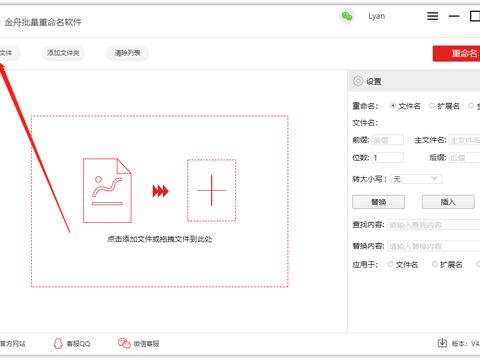480x360 pixels.
Task: Click the image file document icon in drop zone
Action: click(x=107, y=190)
